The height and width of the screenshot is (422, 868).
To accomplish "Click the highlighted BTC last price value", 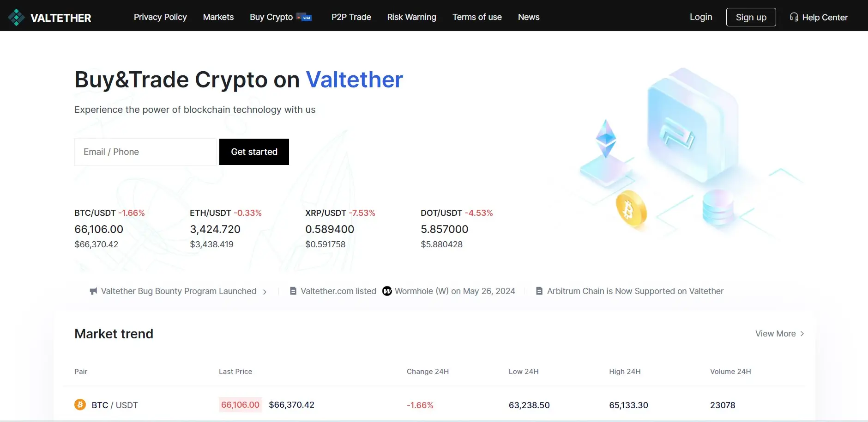I will point(240,404).
